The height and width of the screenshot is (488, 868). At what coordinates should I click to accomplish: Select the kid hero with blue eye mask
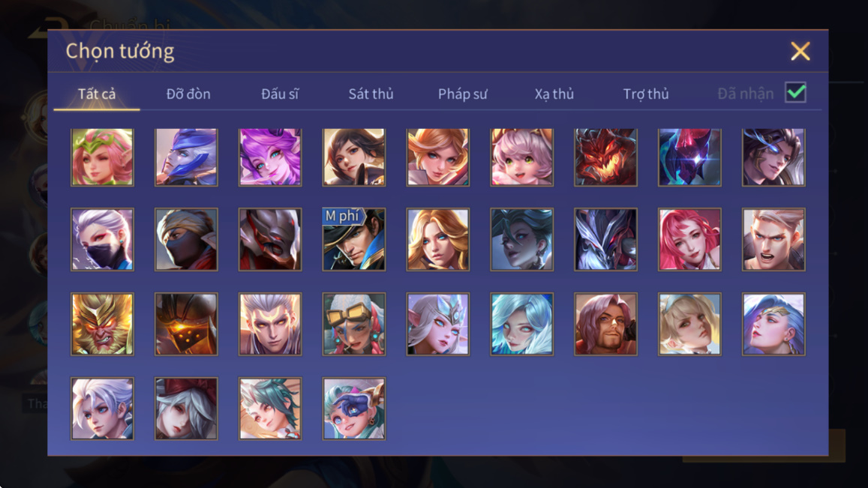click(x=354, y=409)
